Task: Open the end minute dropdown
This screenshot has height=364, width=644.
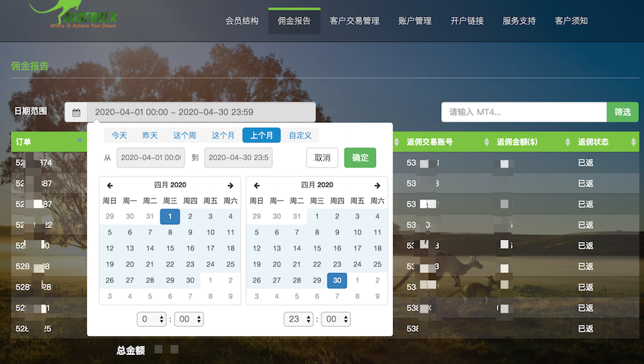Action: point(336,320)
